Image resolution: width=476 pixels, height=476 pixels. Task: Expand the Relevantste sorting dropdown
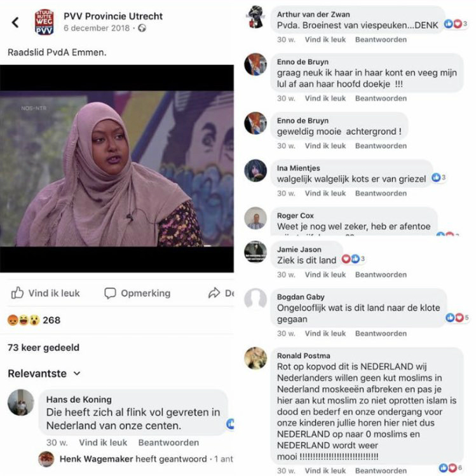44,374
